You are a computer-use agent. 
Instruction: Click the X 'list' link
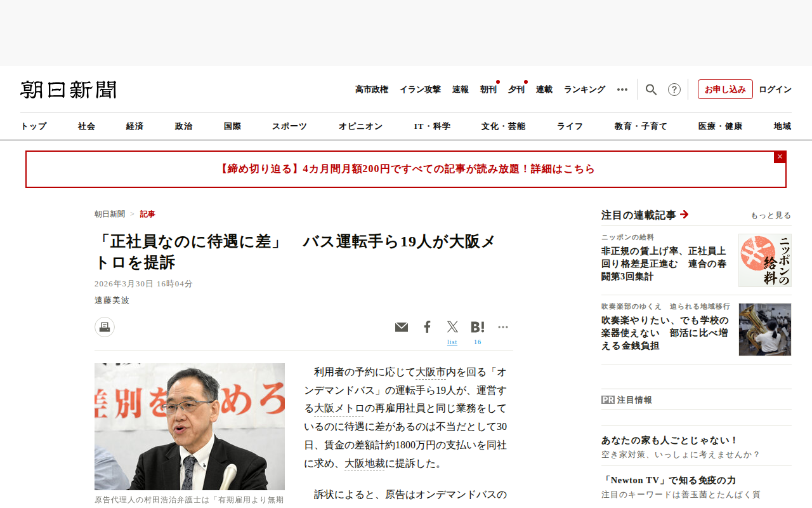pos(452,342)
